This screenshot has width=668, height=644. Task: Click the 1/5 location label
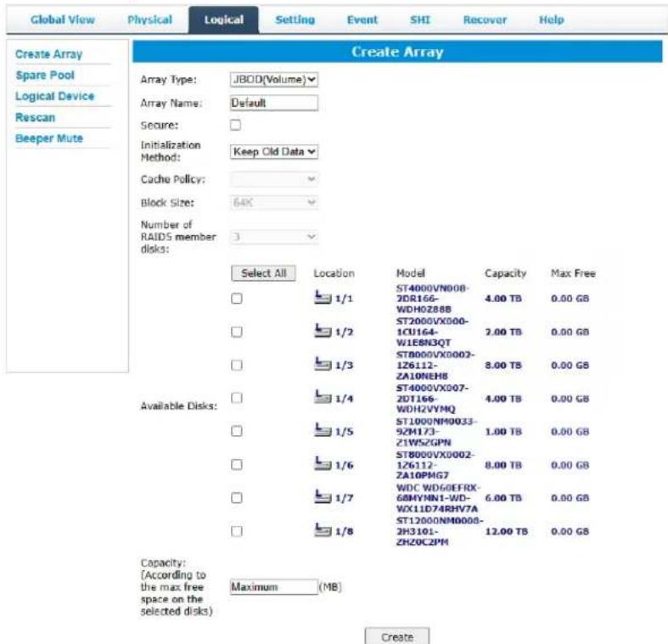(345, 432)
